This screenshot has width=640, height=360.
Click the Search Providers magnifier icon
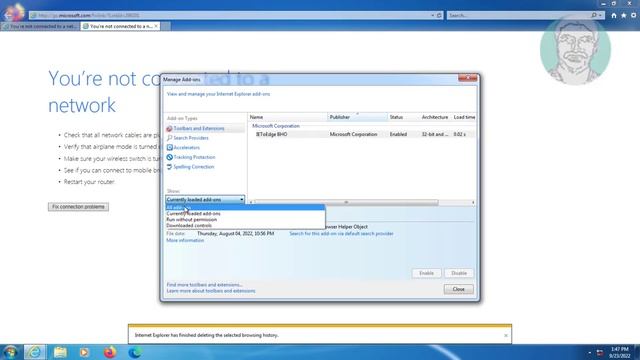169,138
